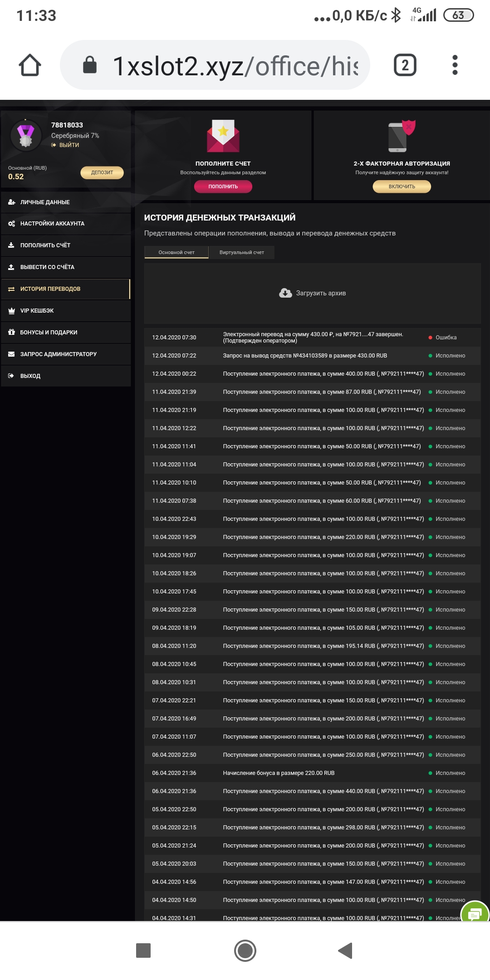Click the upload icon beside ВЫВЕСТИ СО СЧЁТА
490x980 pixels.
point(11,267)
